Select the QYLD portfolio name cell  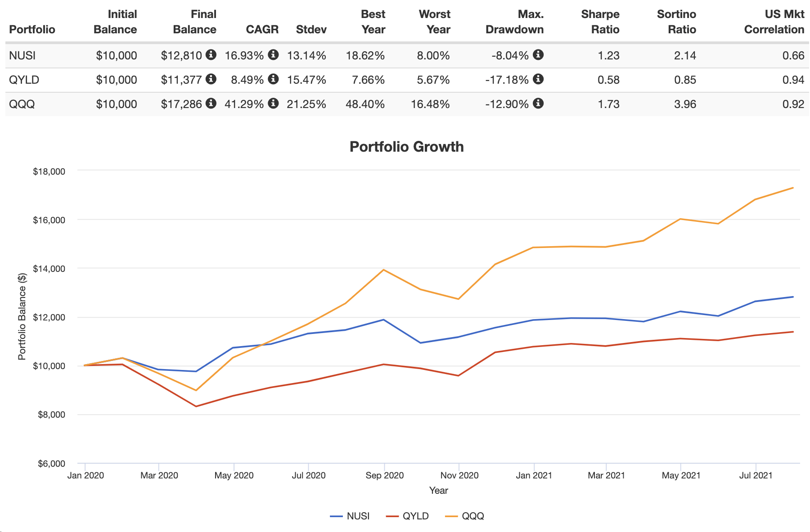tap(24, 80)
